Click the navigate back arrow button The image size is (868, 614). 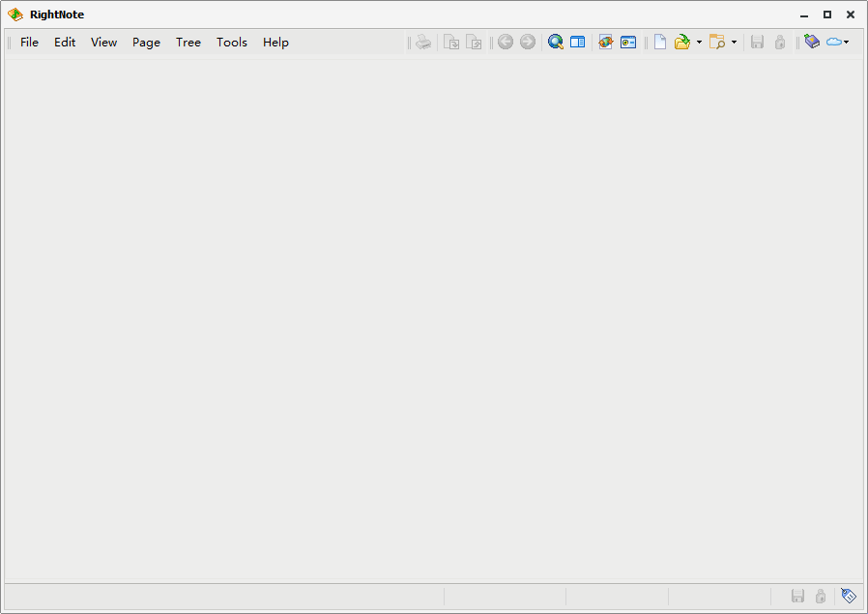click(x=506, y=42)
